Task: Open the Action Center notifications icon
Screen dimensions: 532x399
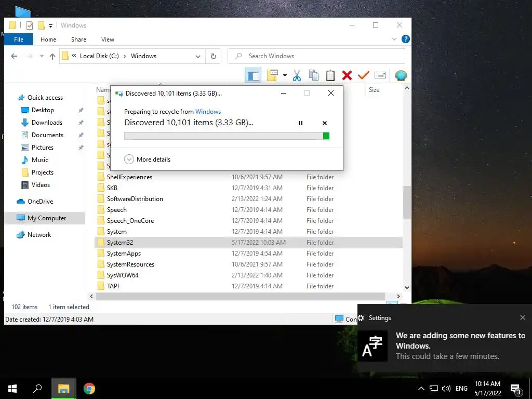Action: coord(516,389)
